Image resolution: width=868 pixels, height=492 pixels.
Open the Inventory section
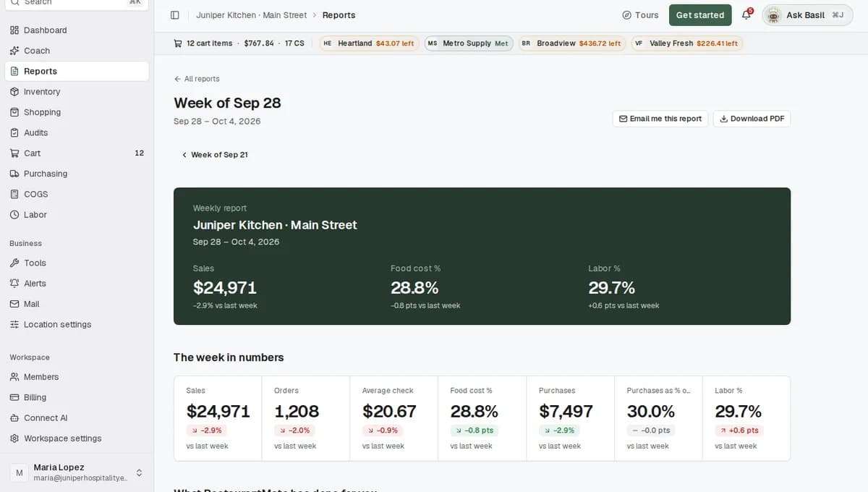(x=77, y=92)
